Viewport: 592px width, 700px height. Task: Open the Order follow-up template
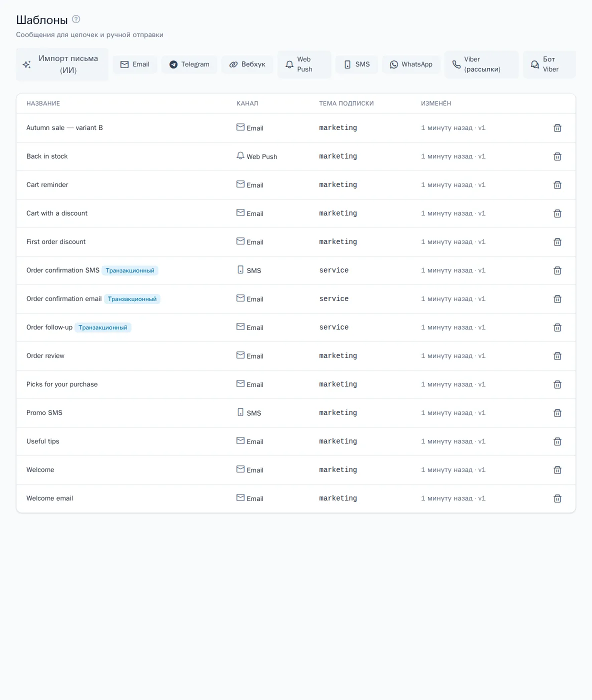click(x=49, y=327)
